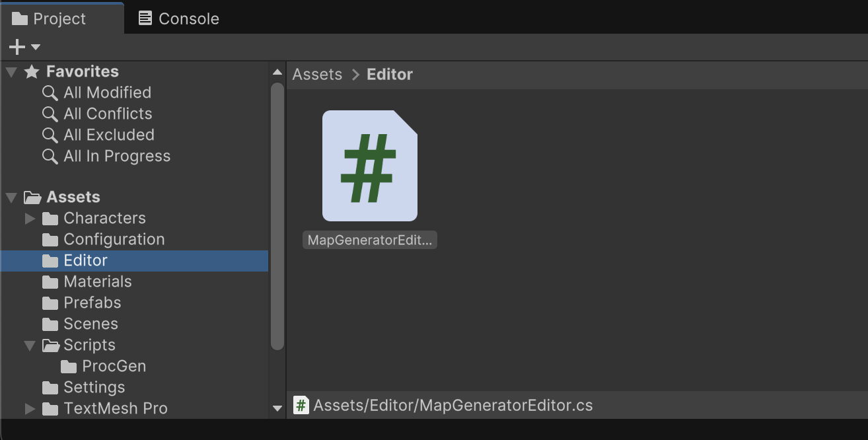Click the plus create asset button
Image resolution: width=868 pixels, height=440 pixels.
pos(17,47)
